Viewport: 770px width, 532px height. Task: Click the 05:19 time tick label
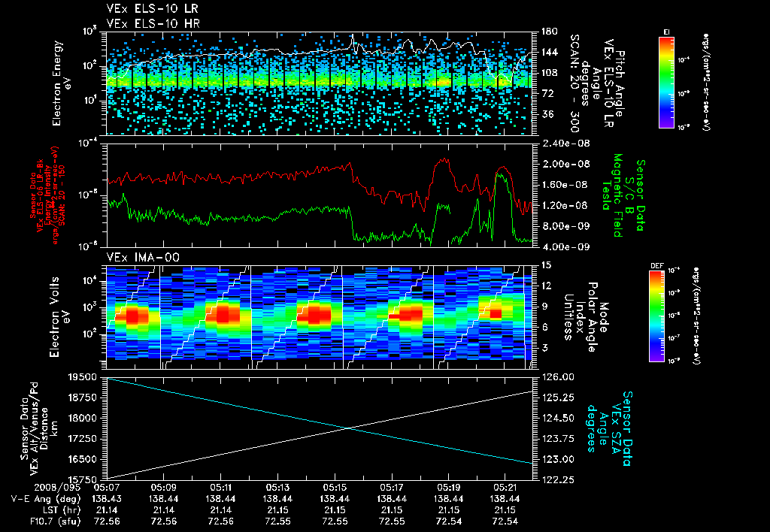[448, 488]
